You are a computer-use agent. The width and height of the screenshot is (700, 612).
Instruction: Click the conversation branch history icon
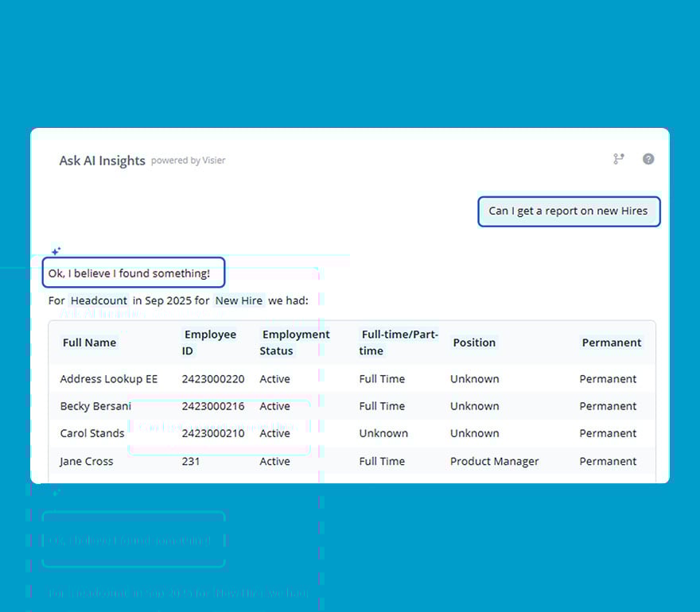point(619,159)
